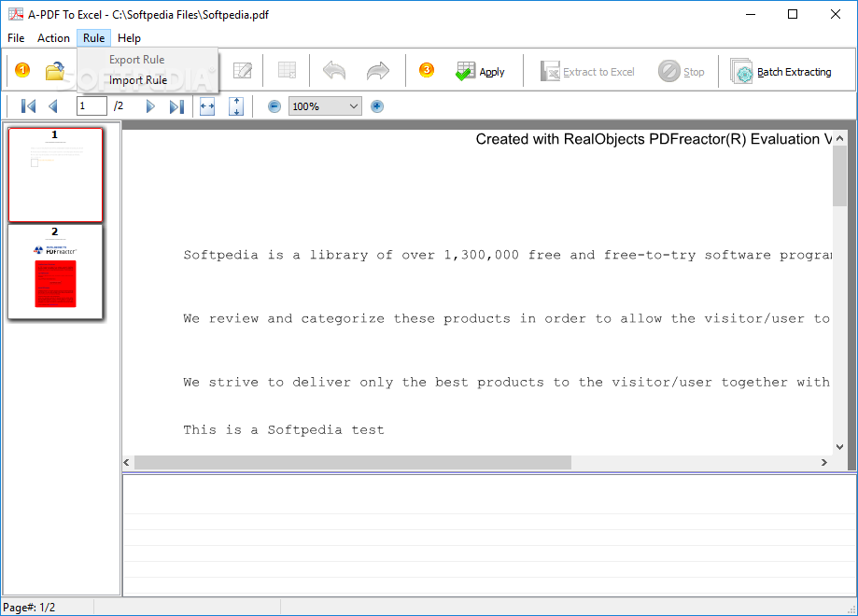The height and width of the screenshot is (616, 858).
Task: Select page 2 thumbnail
Action: [x=55, y=272]
